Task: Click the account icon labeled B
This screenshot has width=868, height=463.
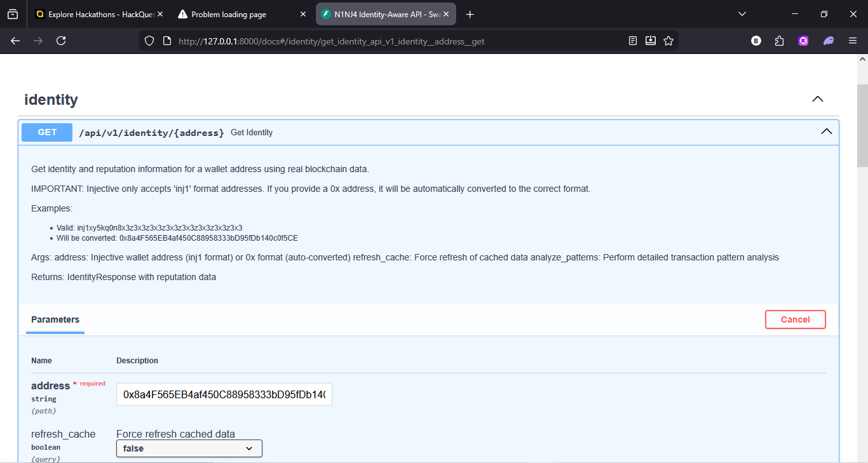Action: coord(756,41)
